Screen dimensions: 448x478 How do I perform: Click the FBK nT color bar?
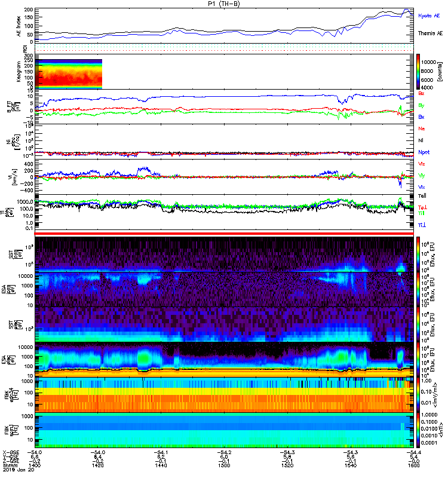tap(418, 430)
